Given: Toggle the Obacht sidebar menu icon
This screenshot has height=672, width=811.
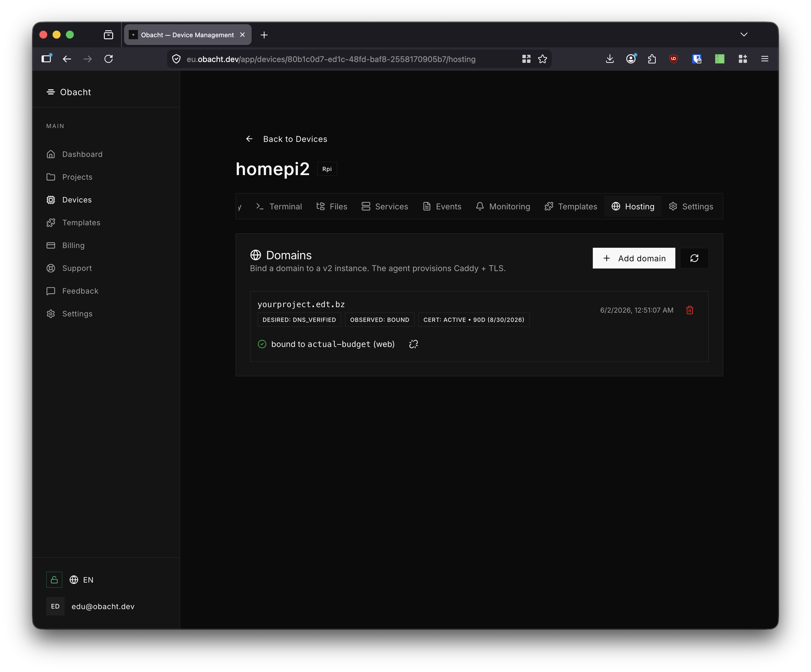Looking at the screenshot, I should [51, 92].
